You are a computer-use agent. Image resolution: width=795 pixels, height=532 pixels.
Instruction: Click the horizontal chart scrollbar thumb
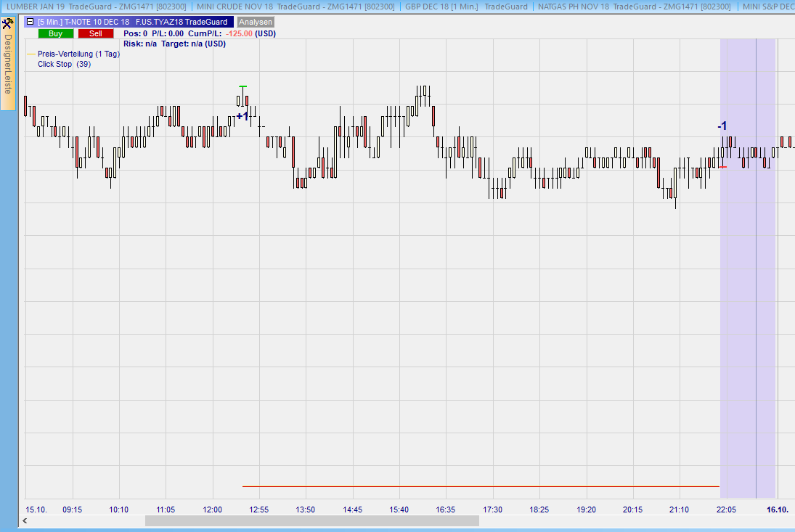point(311,520)
